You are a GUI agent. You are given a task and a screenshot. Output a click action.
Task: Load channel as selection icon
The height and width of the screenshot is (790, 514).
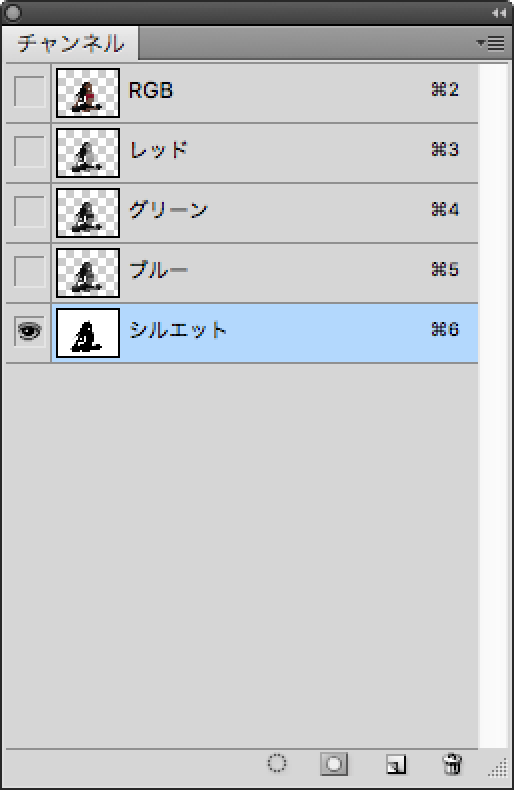(277, 763)
